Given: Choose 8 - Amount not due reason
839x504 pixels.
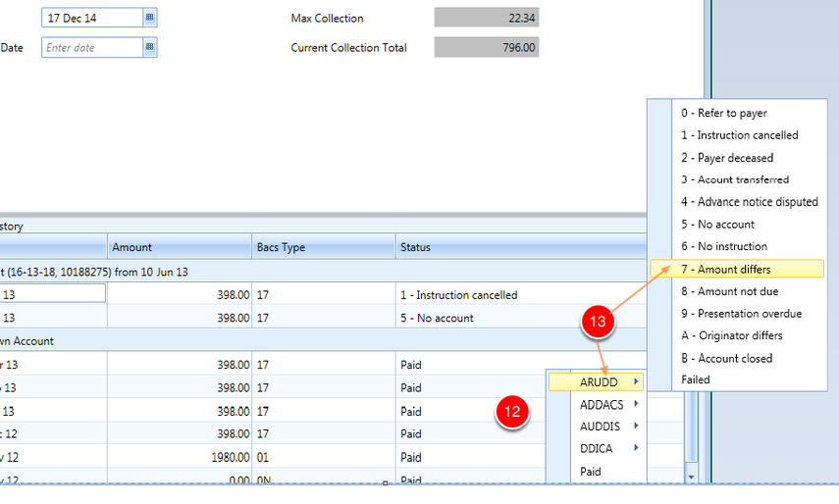Looking at the screenshot, I should coord(729,291).
